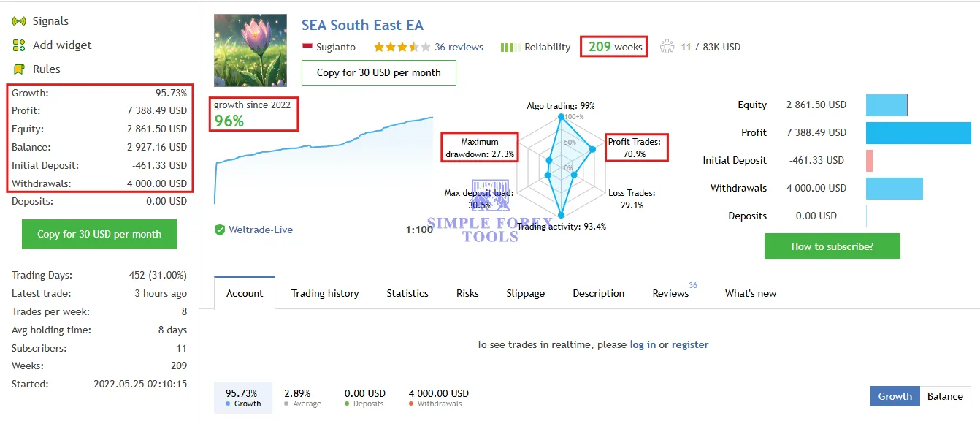The height and width of the screenshot is (424, 980).
Task: Click the left Copy for 30 USD button
Action: (x=99, y=234)
